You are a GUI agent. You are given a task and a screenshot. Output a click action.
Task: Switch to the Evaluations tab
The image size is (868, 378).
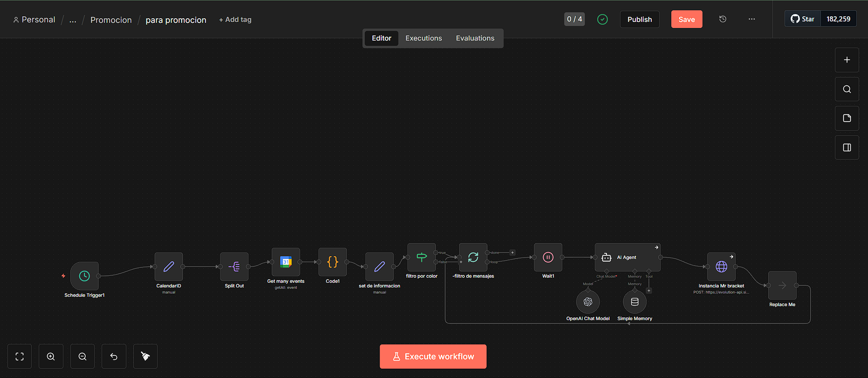coord(475,38)
